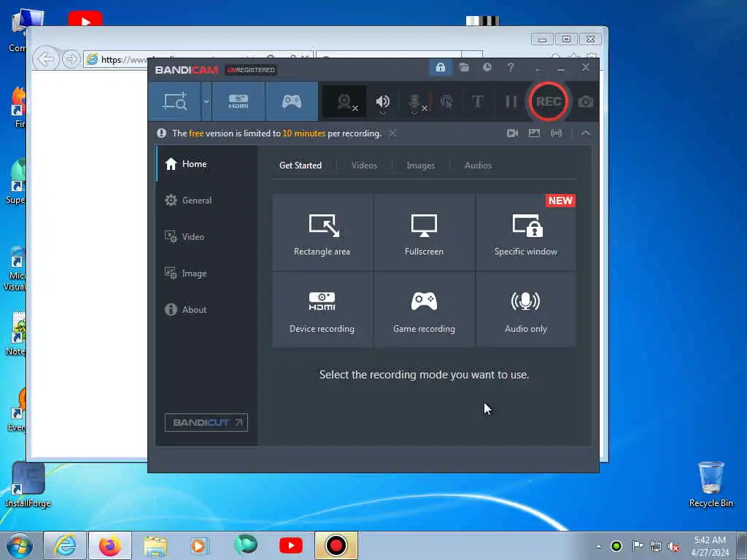
Task: Open the scheduled recording clock icon
Action: (487, 68)
